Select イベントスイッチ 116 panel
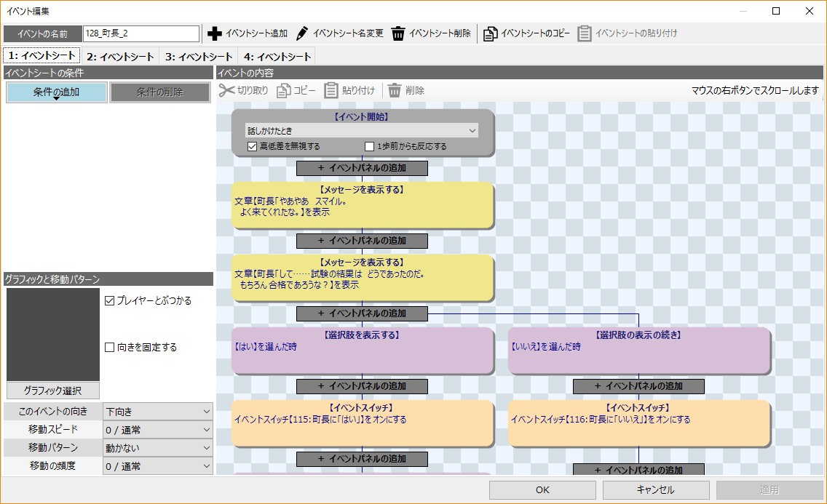This screenshot has width=827, height=504. (x=638, y=423)
